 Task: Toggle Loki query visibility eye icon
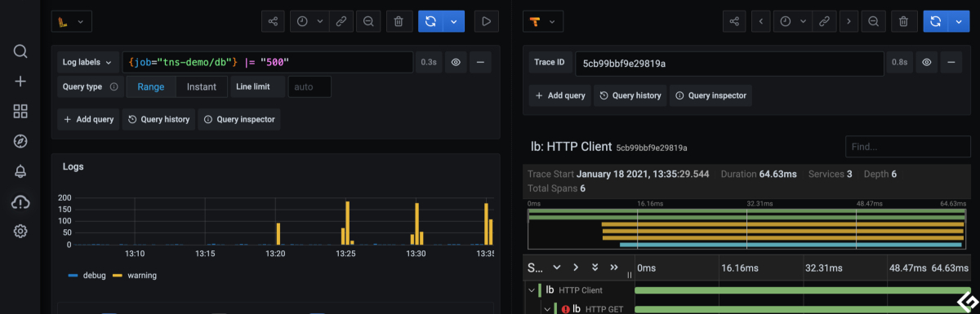point(456,62)
